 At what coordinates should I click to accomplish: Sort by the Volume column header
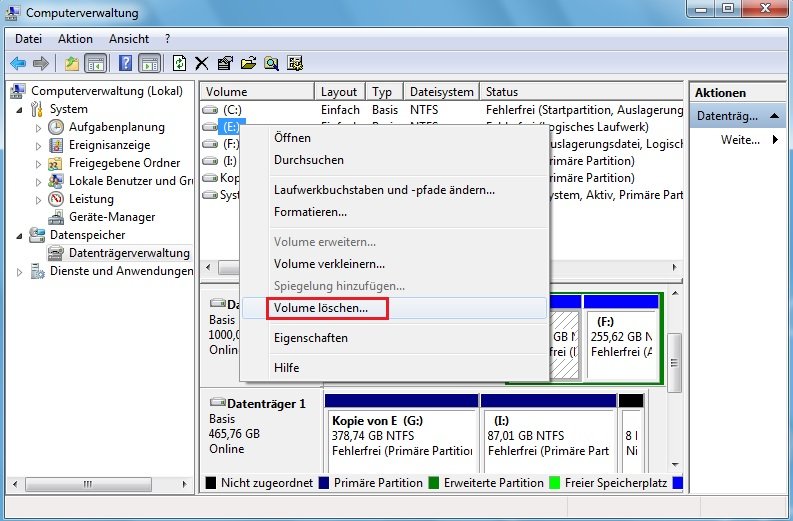[x=257, y=92]
